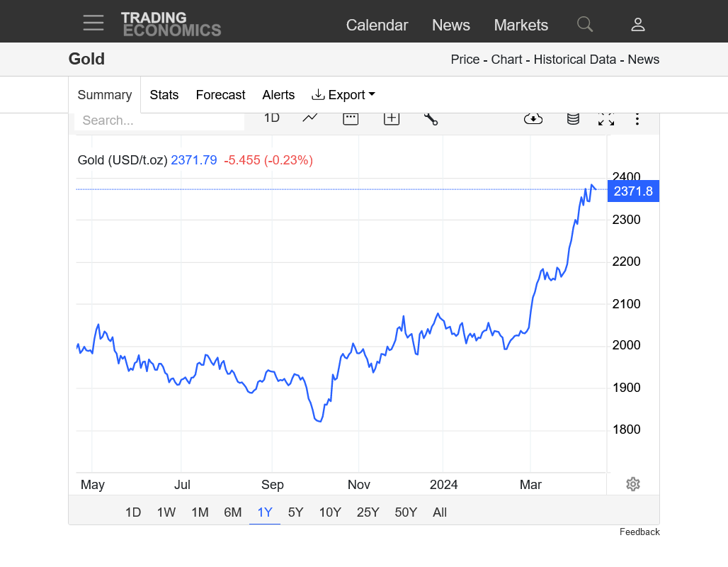This screenshot has height=567, width=728.
Task: Select the 6M time range
Action: coord(232,512)
